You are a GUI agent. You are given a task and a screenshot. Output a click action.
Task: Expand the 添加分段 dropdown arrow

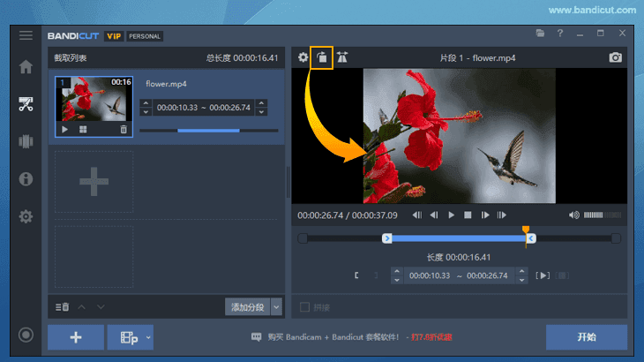(x=276, y=306)
